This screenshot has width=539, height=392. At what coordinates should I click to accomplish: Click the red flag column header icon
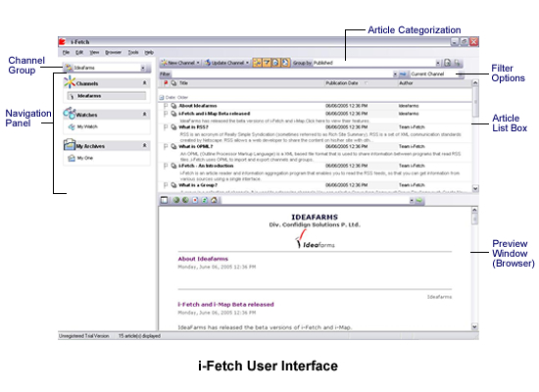click(x=166, y=83)
